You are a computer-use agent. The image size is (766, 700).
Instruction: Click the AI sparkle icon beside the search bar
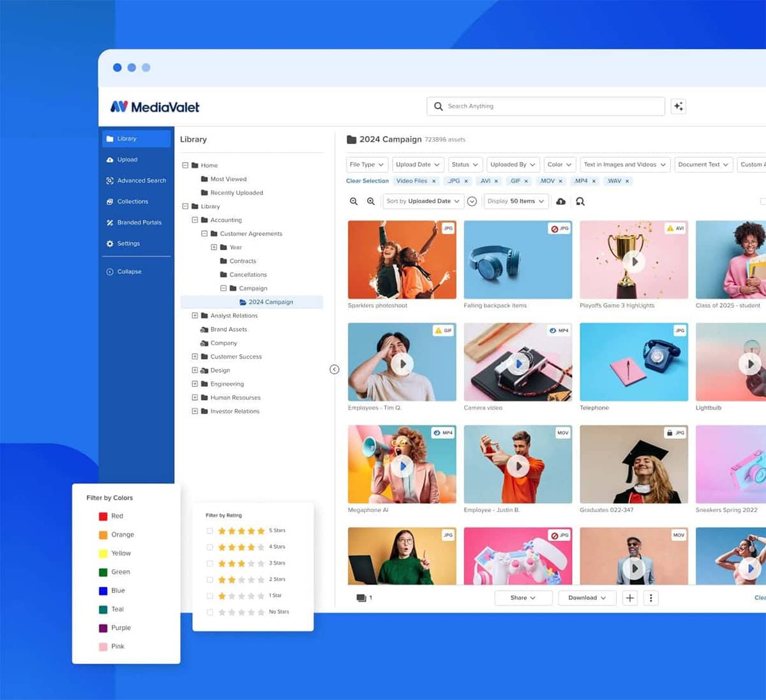(x=679, y=106)
